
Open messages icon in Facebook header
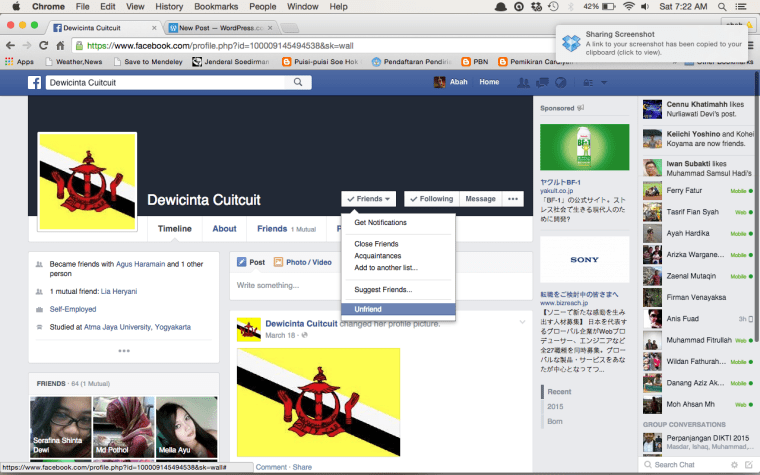tap(542, 82)
